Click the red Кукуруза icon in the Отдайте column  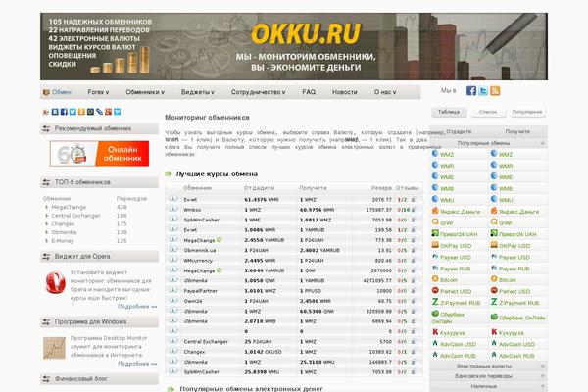pyautogui.click(x=435, y=331)
